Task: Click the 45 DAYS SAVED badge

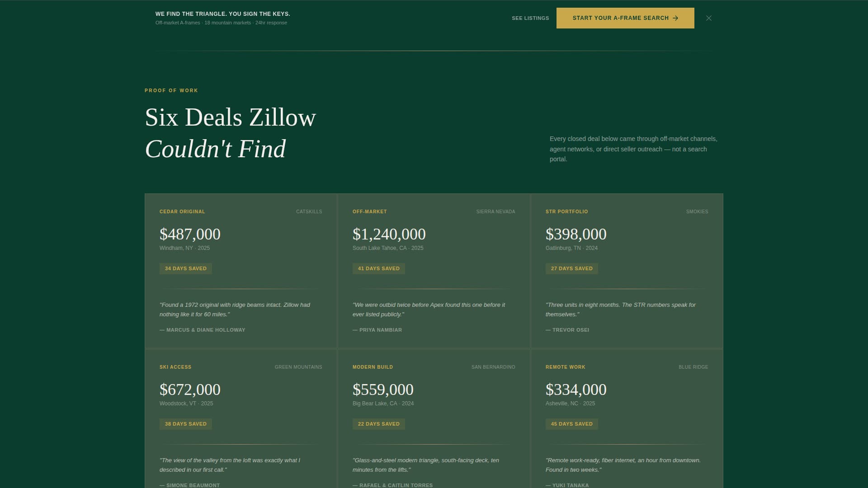Action: pos(572,424)
